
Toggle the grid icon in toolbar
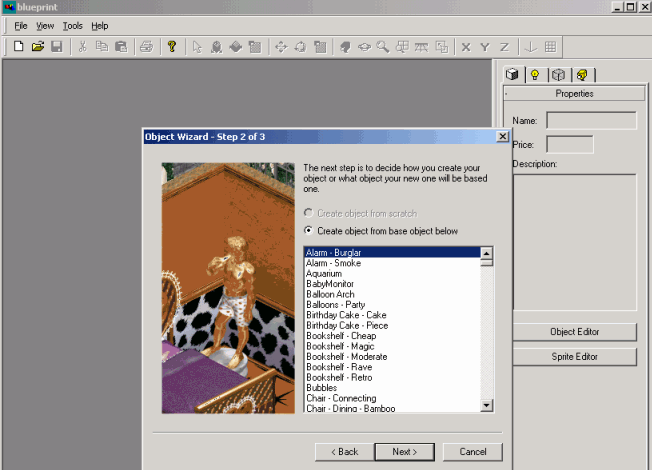[551, 47]
